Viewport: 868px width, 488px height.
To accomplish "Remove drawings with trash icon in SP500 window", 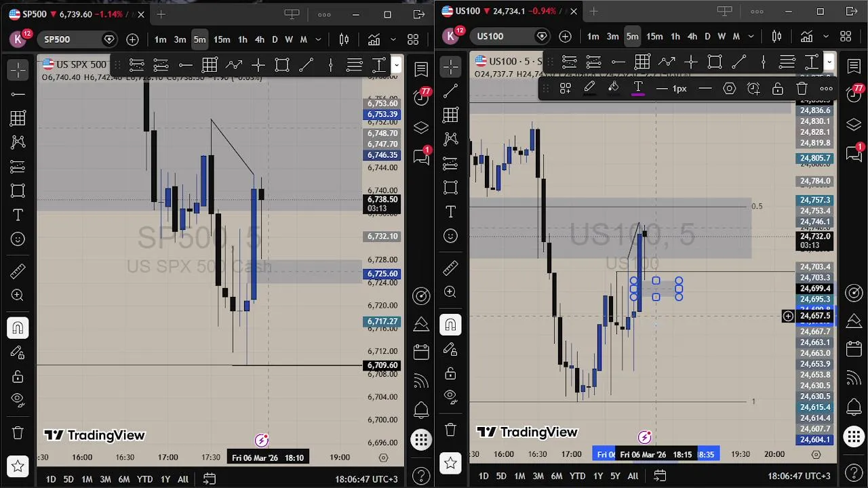I will (18, 432).
